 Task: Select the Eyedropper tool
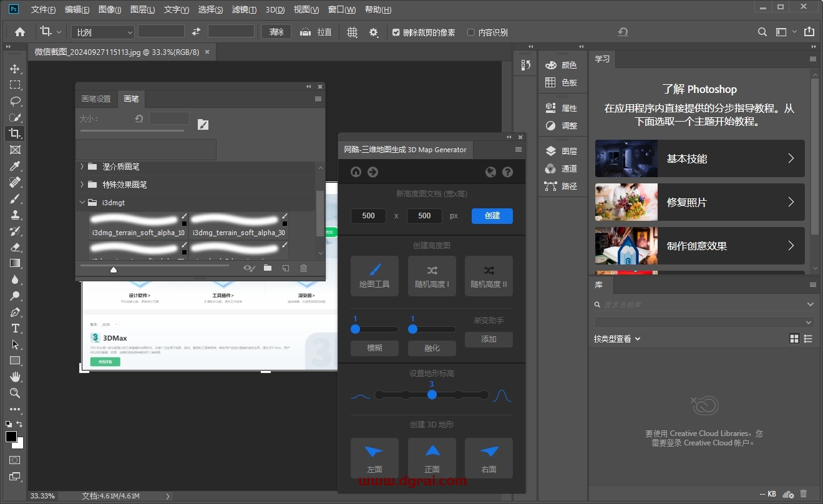click(x=15, y=166)
